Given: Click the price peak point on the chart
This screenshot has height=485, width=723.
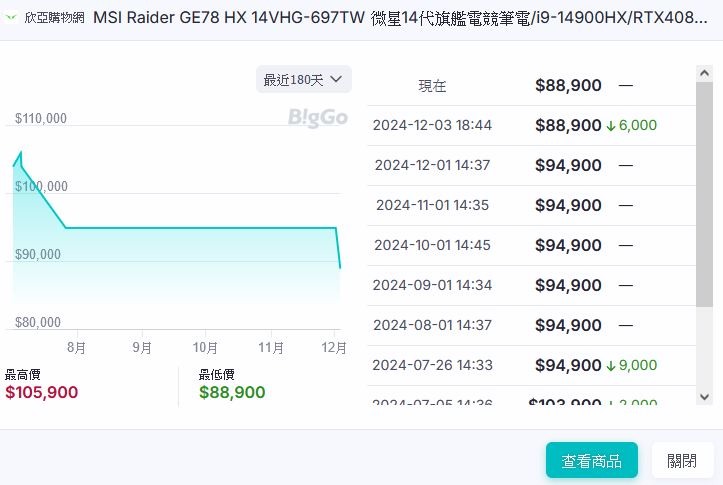Looking at the screenshot, I should 20,152.
